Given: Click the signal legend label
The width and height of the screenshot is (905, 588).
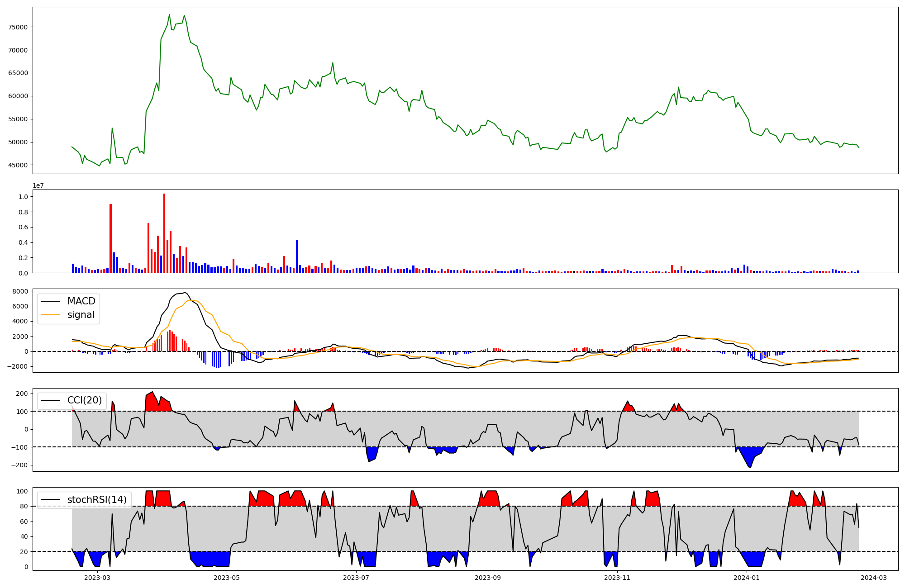Looking at the screenshot, I should [81, 315].
